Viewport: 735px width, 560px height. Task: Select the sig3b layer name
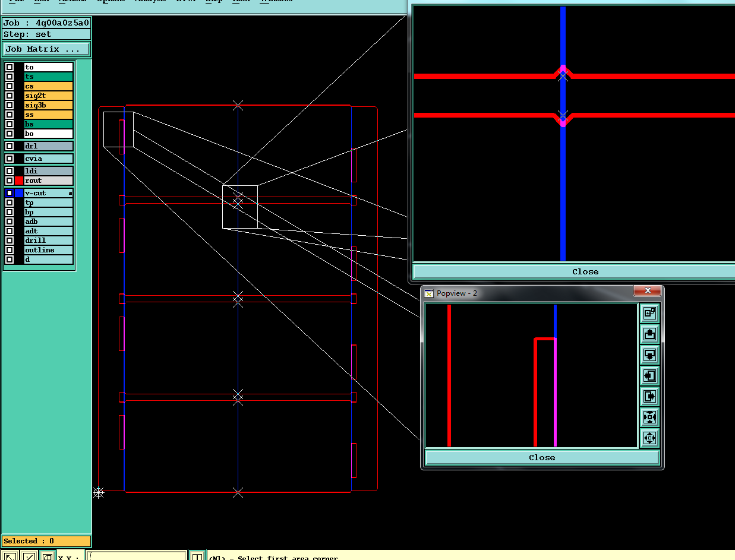[49, 105]
